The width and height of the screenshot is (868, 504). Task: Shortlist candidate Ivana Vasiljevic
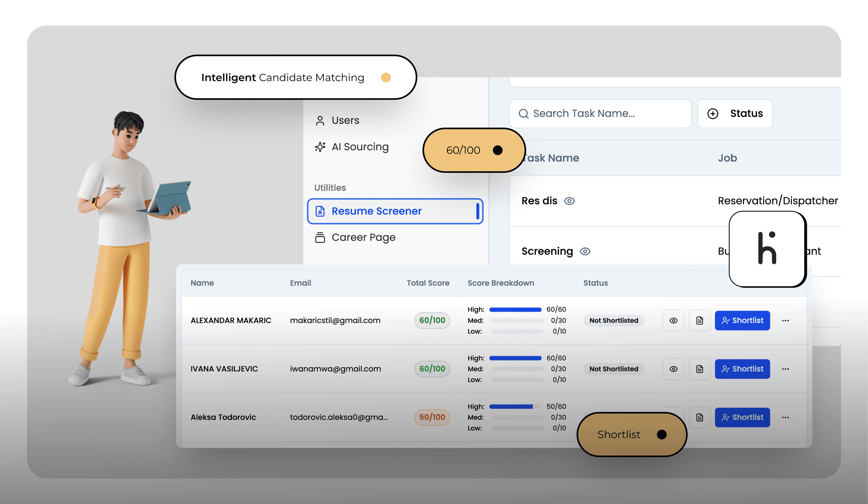pos(742,369)
